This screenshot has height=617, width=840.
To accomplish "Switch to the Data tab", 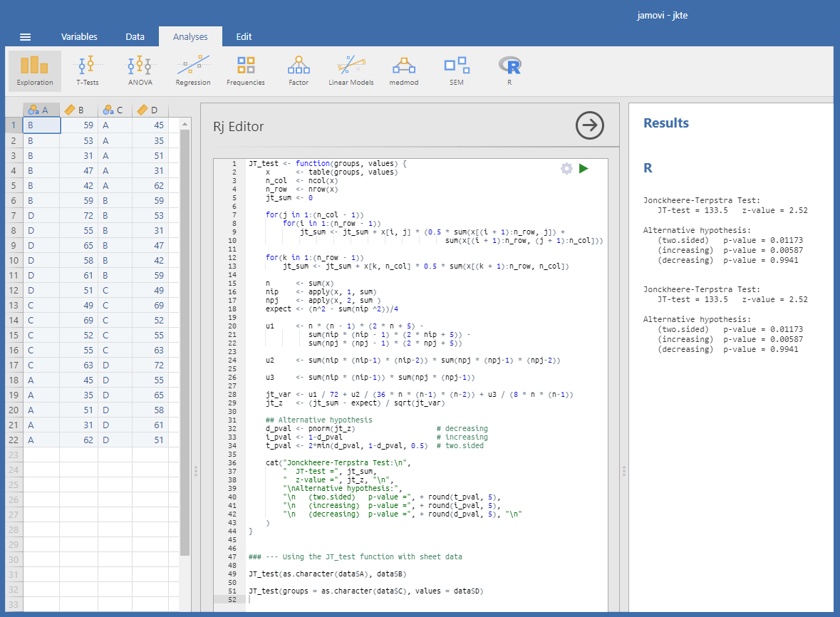I will pyautogui.click(x=135, y=37).
